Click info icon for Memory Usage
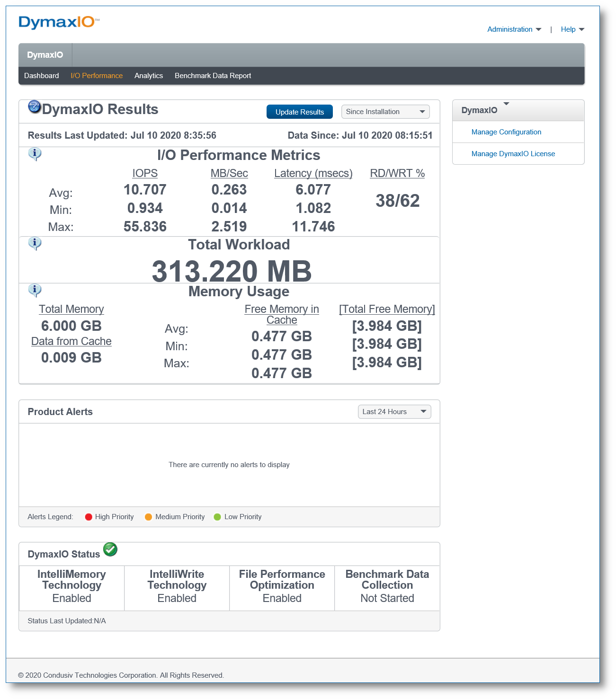Viewport: 616px width, 699px height. [x=35, y=290]
